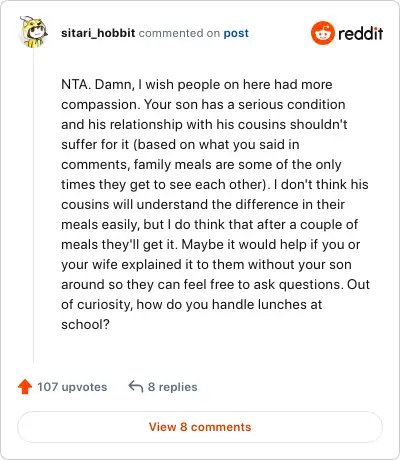Click the curved reply arrow icon
Image resolution: width=400 pixels, height=460 pixels.
[136, 387]
